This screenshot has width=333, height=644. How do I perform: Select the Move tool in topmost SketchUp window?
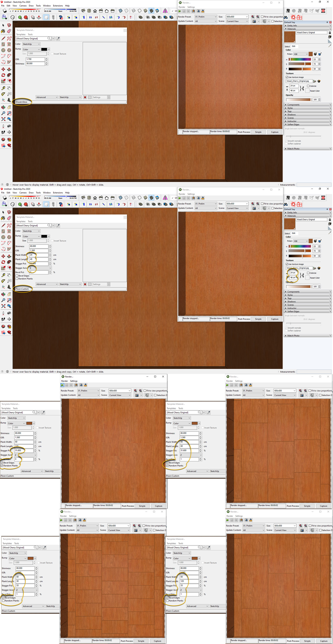pyautogui.click(x=3, y=69)
